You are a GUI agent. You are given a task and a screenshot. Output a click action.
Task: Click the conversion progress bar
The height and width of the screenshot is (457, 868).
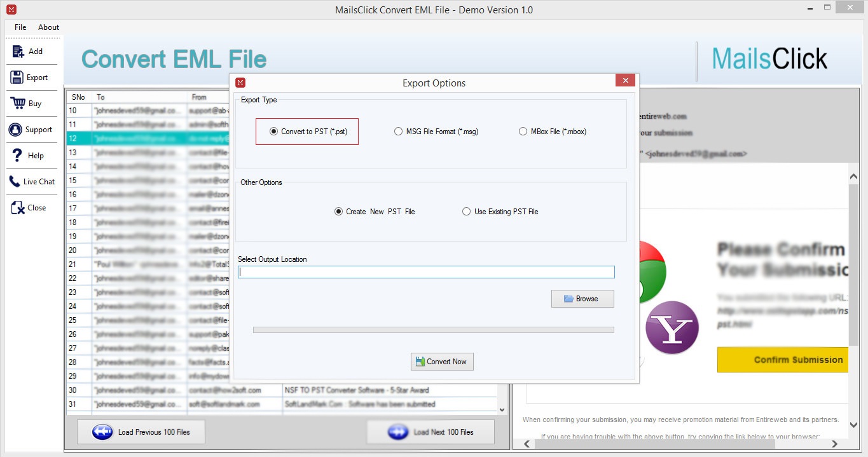coord(434,330)
